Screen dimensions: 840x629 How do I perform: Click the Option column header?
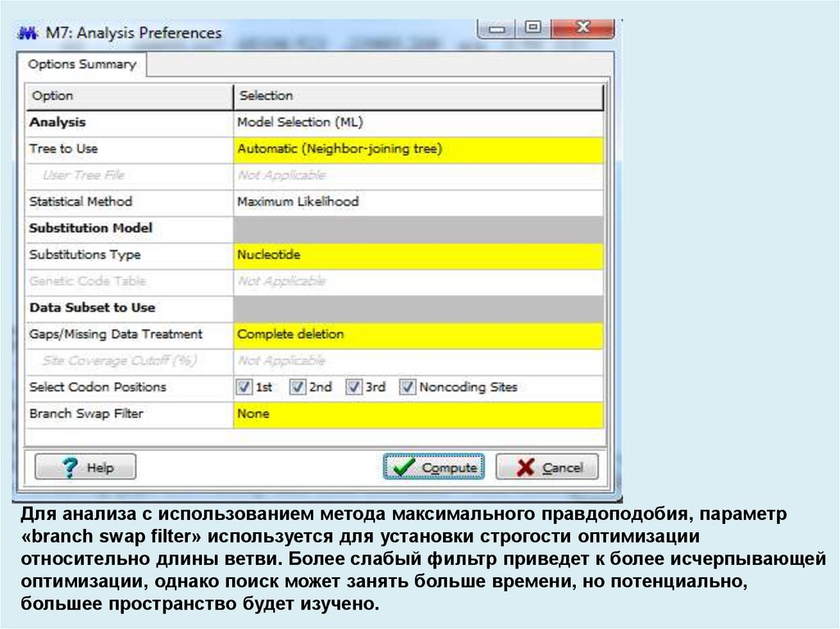pos(130,97)
